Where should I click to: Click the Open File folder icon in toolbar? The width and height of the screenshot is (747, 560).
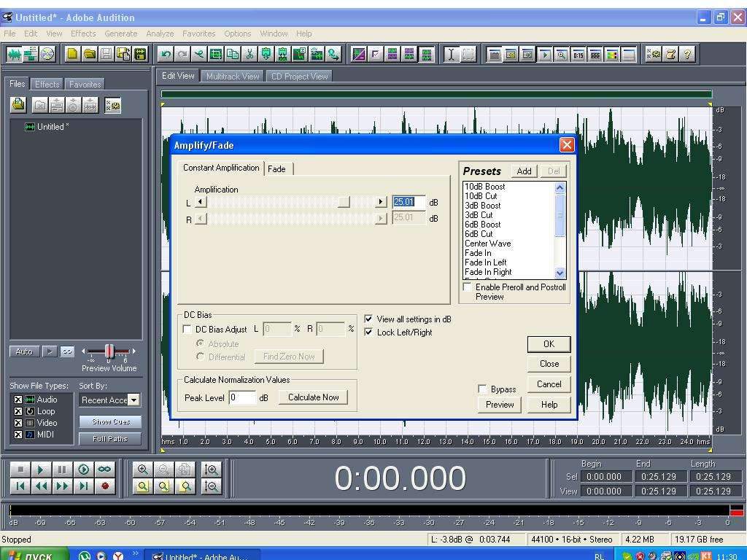(x=89, y=54)
